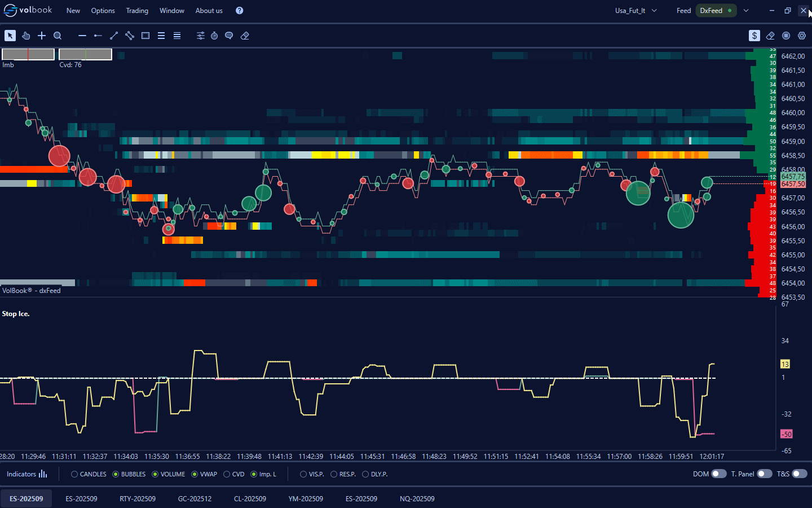Open the dropdown arrow next to DxFeed
Viewport: 812px width, 508px height.
click(x=746, y=11)
